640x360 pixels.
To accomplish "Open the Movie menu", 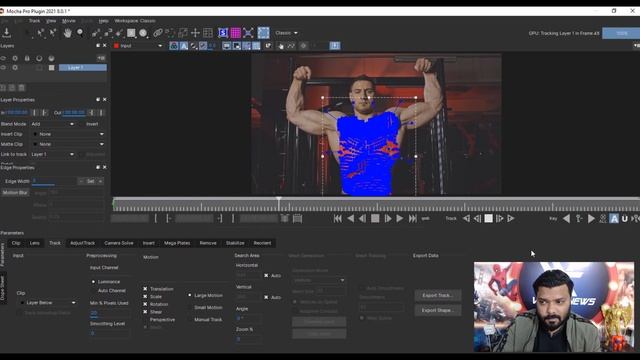I will [69, 21].
